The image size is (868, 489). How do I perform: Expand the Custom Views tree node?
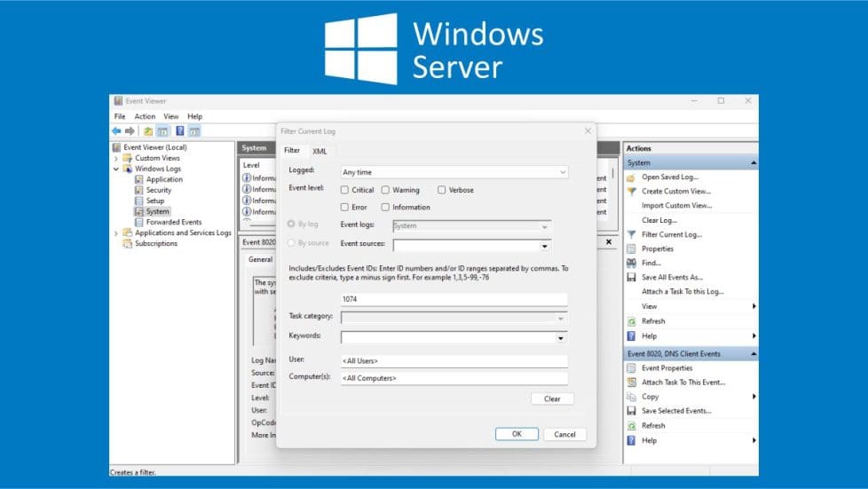(116, 158)
